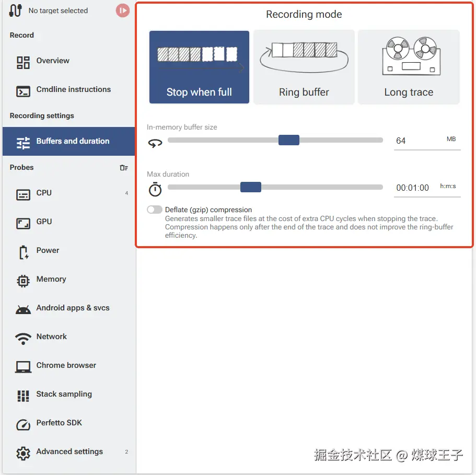Open Cmdline instructions terminal icon
The image size is (476, 475).
(x=23, y=91)
